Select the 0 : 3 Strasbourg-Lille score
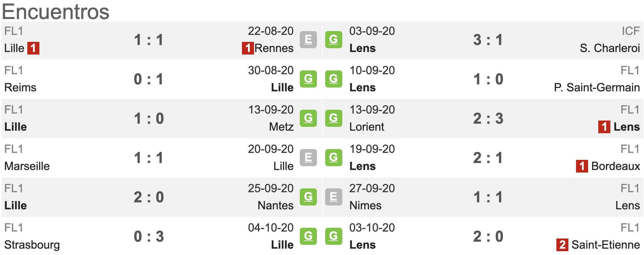 pyautogui.click(x=149, y=237)
